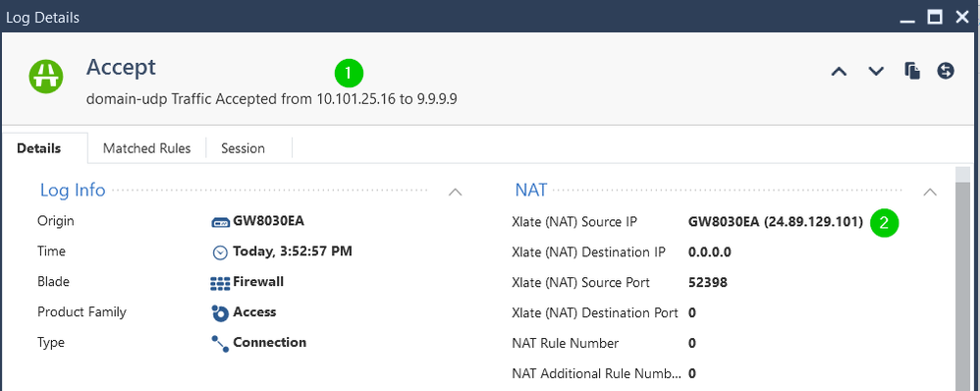This screenshot has height=391, width=980.
Task: Select Xlate source port value 52398
Action: (707, 282)
